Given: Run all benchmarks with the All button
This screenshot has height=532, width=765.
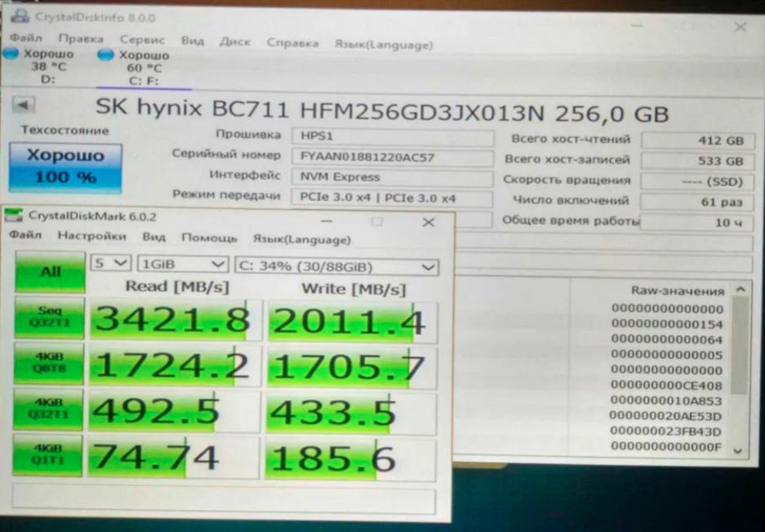Looking at the screenshot, I should point(50,272).
